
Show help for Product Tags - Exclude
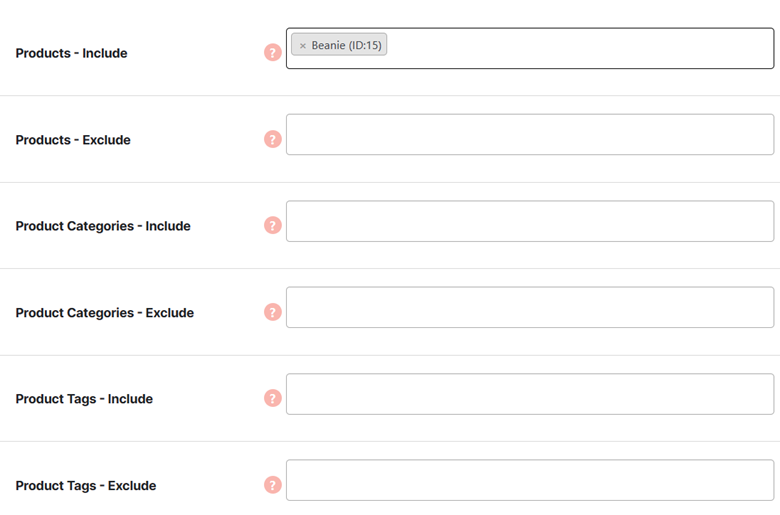pyautogui.click(x=273, y=485)
